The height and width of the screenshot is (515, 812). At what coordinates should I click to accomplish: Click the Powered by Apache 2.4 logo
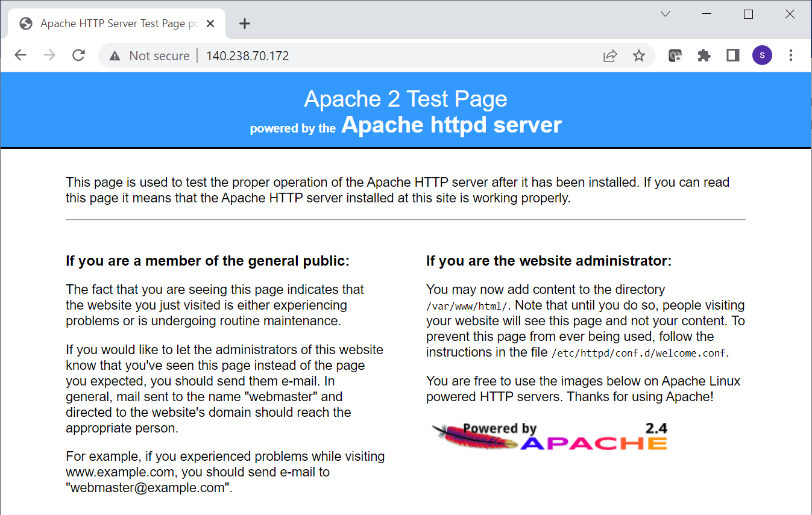coord(549,435)
